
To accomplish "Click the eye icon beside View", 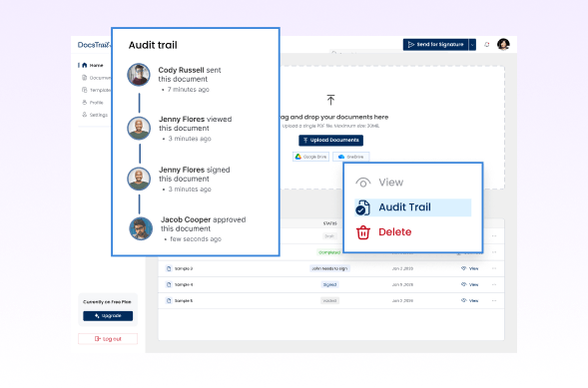I will pos(363,183).
